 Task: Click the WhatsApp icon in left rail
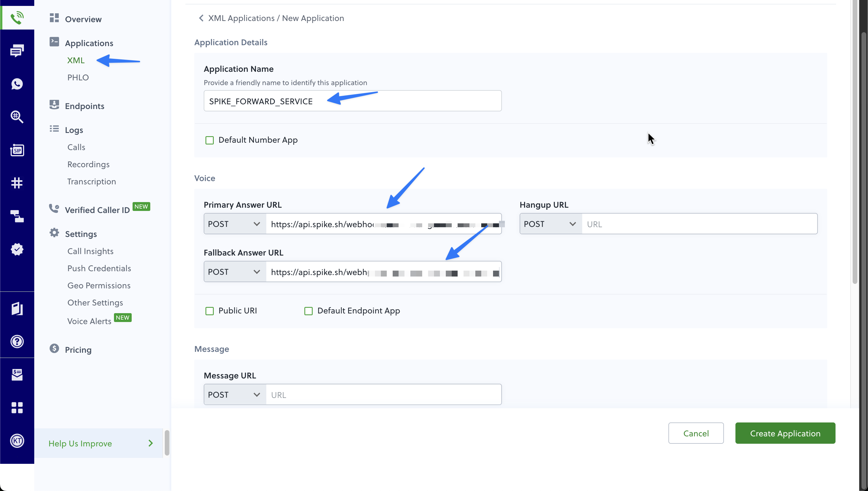17,84
